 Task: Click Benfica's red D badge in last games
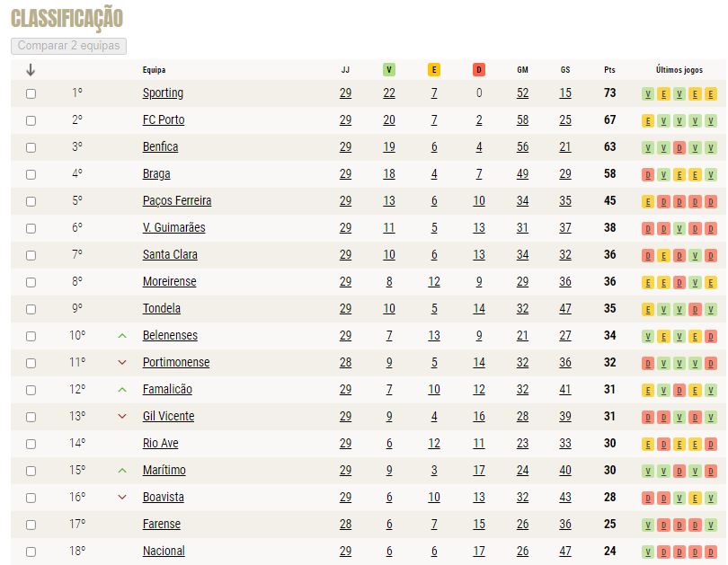pos(679,148)
